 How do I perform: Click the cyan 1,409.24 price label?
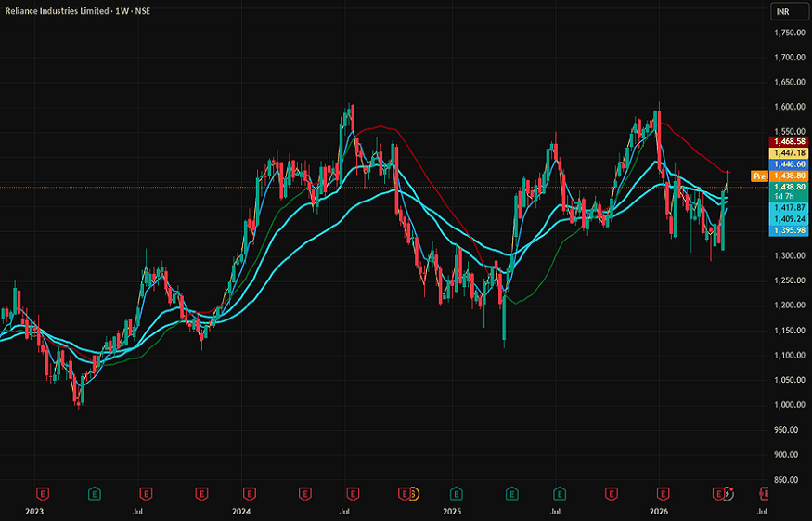789,219
